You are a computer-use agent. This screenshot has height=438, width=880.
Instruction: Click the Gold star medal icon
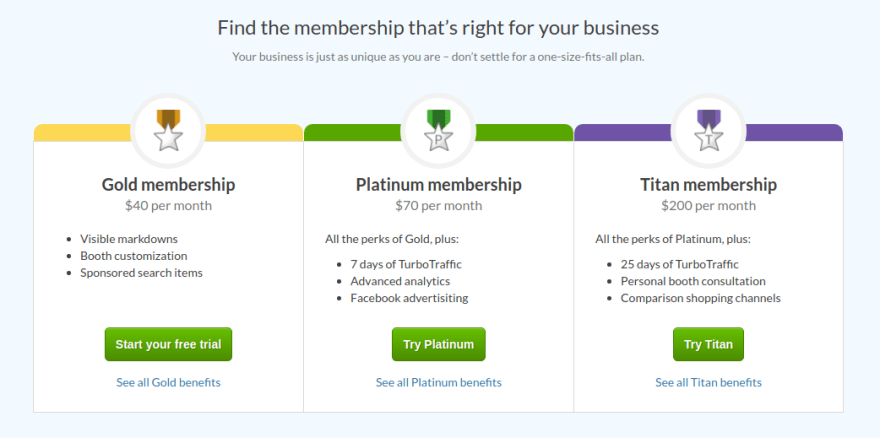168,130
